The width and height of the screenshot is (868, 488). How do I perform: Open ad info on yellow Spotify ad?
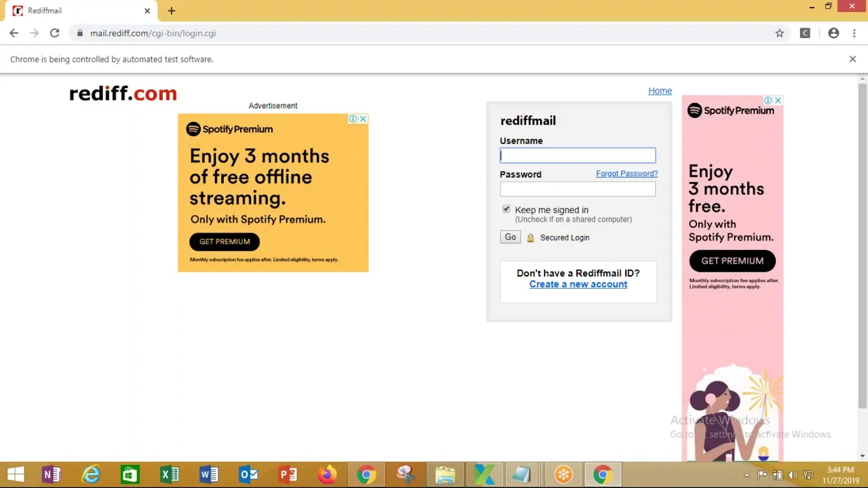click(353, 119)
